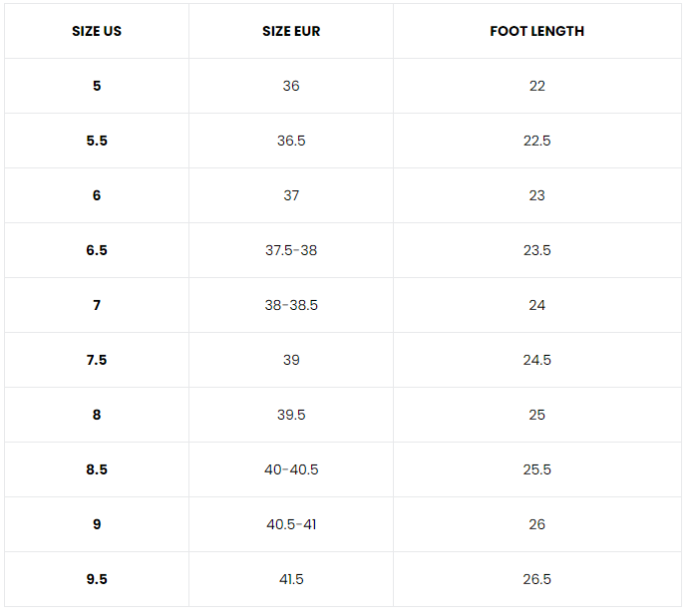Click the FOOT LENGTH column header
The image size is (693, 616).
point(536,31)
